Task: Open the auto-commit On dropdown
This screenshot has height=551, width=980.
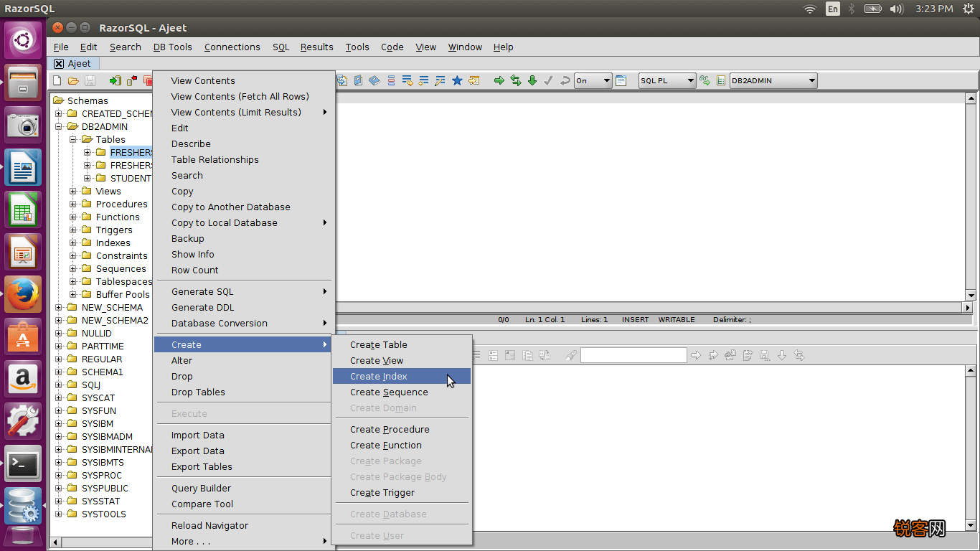Action: click(593, 81)
